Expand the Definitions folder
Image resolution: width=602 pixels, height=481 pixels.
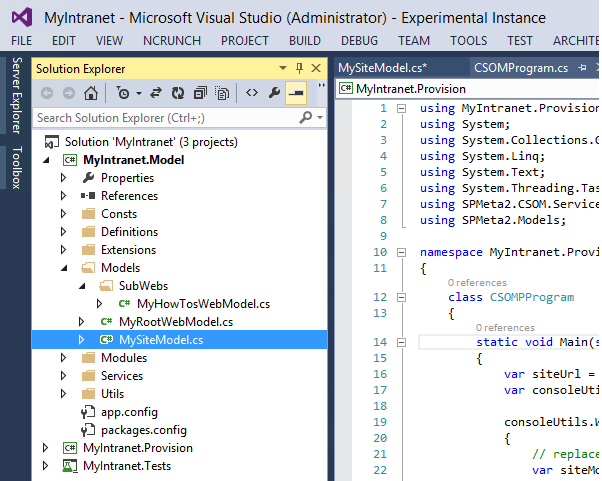click(x=64, y=232)
